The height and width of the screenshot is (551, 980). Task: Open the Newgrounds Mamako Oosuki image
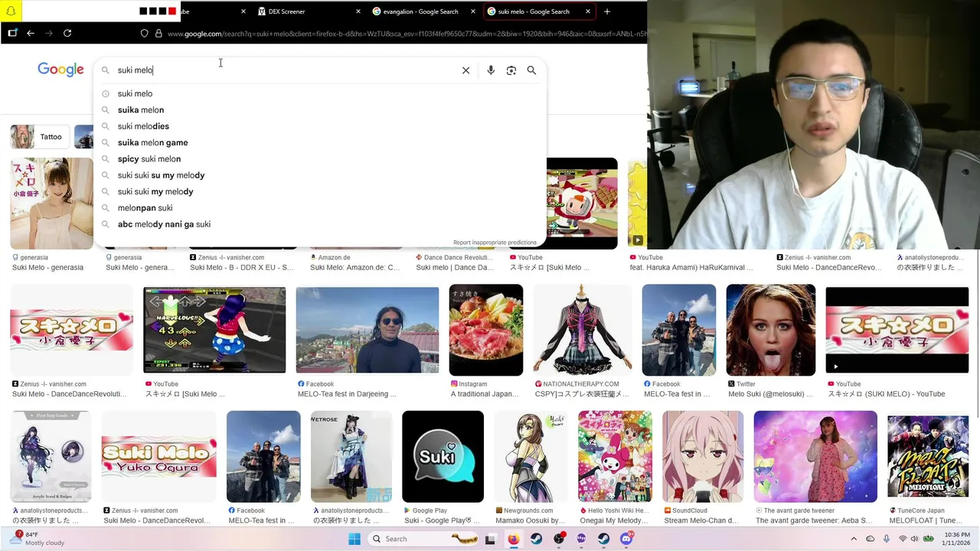click(531, 457)
